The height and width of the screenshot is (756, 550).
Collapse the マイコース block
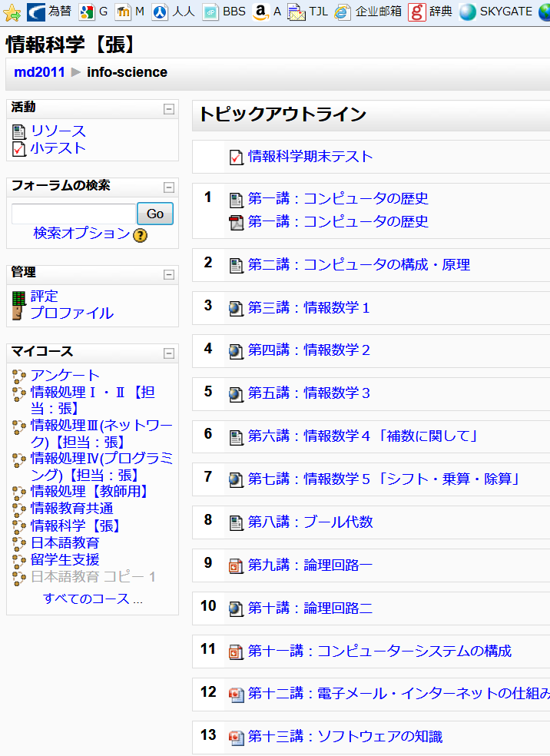[x=169, y=353]
